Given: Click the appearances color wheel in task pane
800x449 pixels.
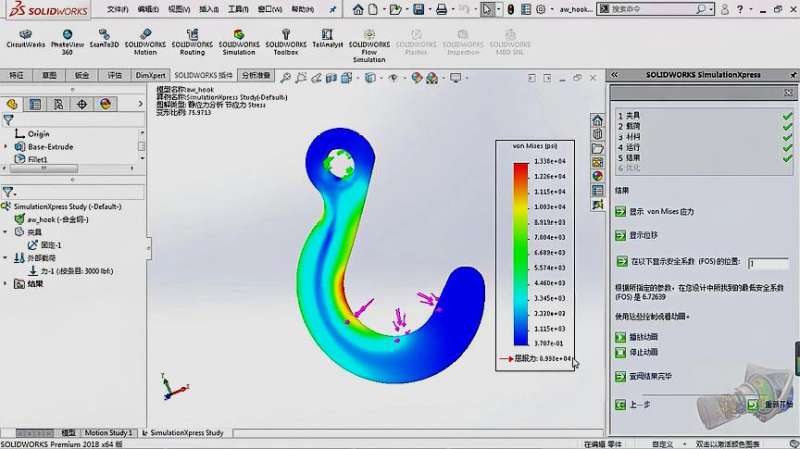Looking at the screenshot, I should [597, 176].
